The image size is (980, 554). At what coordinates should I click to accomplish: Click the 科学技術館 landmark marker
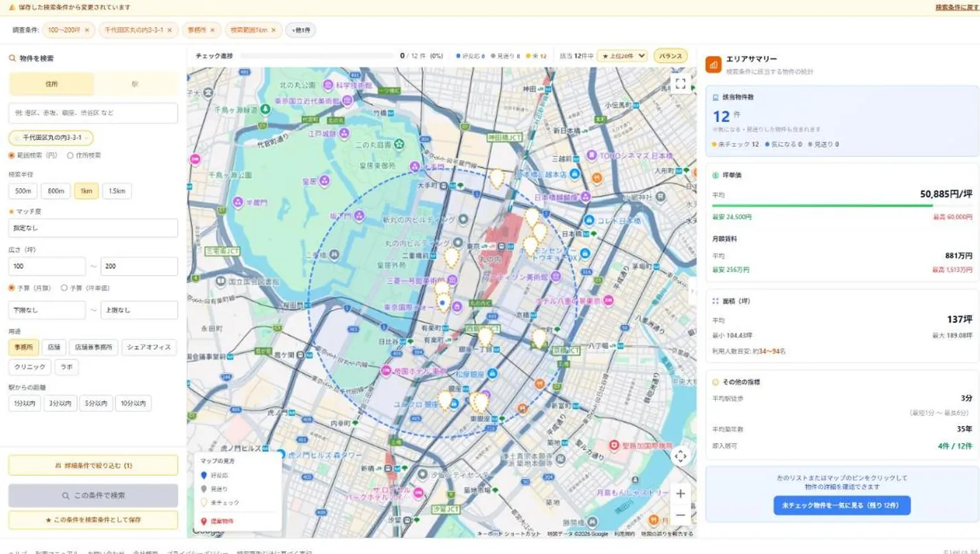[328, 84]
